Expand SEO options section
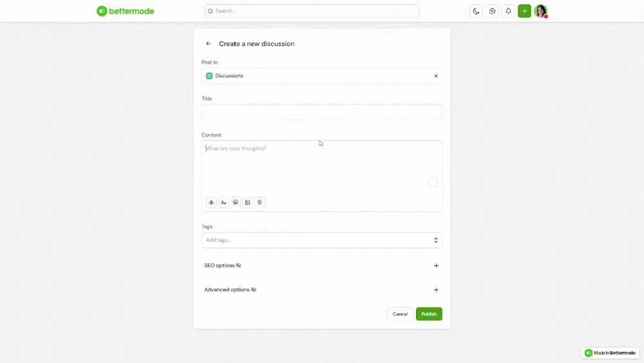644x363 pixels. point(436,266)
